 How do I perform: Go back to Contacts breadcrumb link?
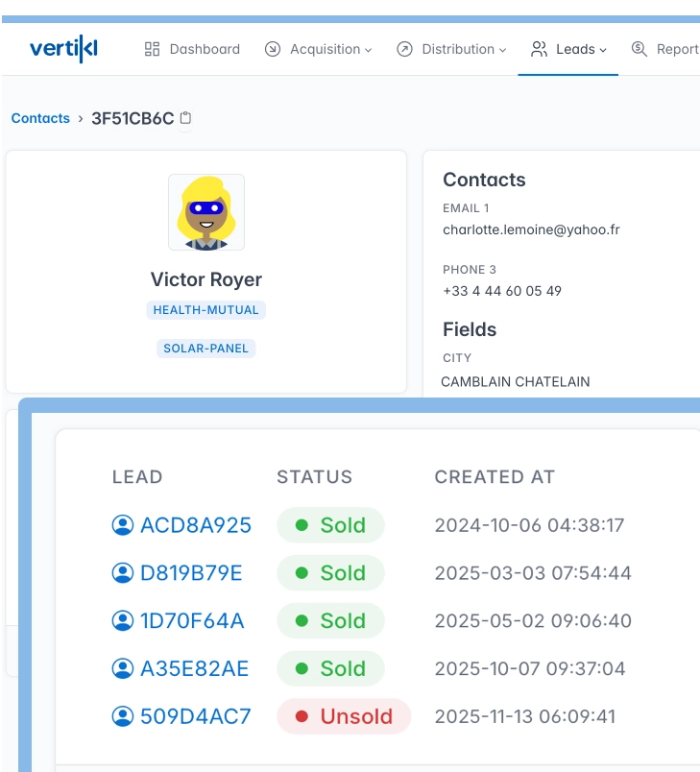40,118
